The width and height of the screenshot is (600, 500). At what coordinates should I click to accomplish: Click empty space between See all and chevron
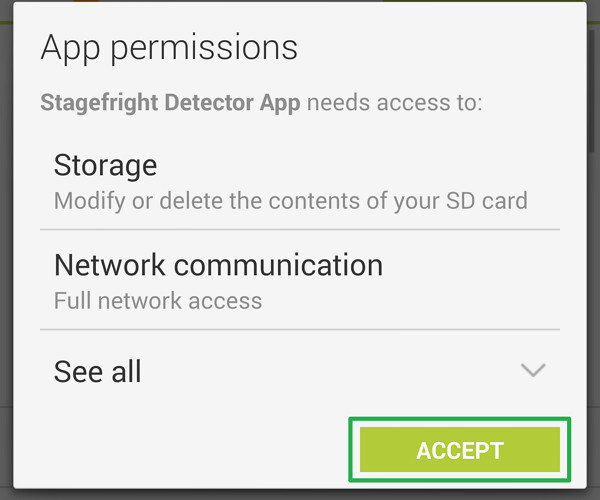point(330,372)
